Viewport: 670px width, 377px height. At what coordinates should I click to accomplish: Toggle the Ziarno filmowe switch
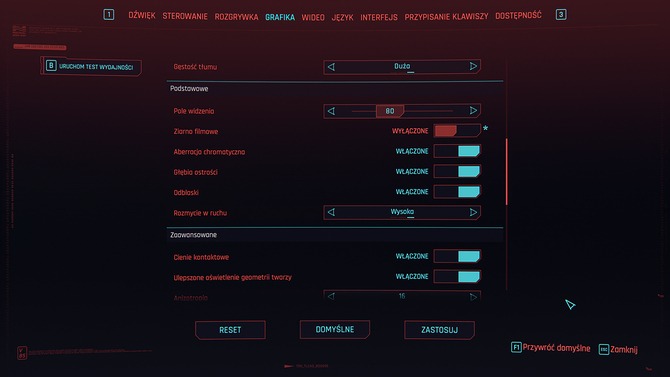pyautogui.click(x=457, y=130)
